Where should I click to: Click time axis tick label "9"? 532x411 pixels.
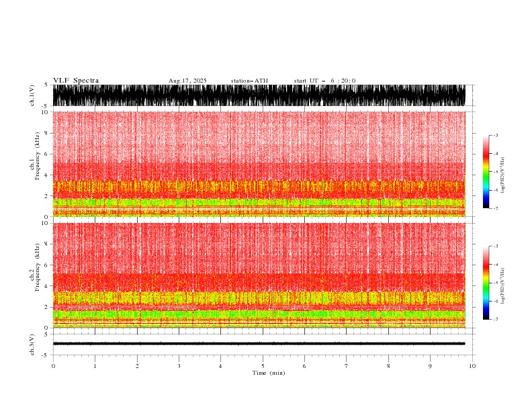point(430,366)
